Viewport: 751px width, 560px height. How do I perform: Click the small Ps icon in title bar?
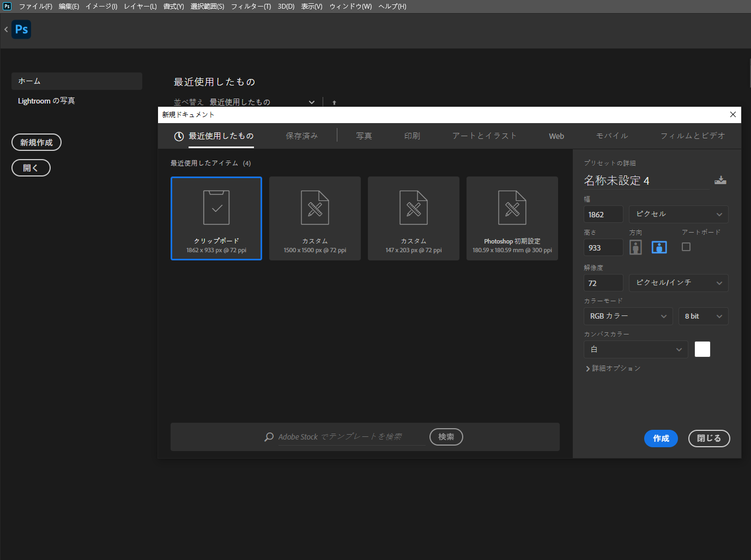7,7
